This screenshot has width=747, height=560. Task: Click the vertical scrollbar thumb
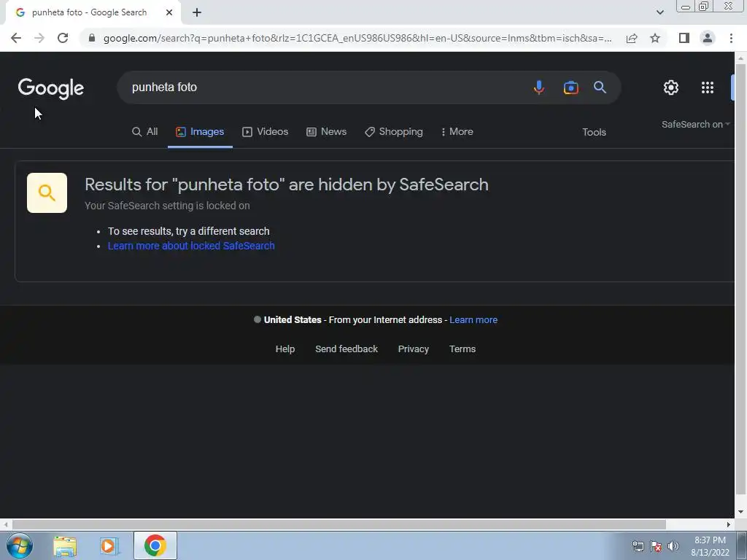740,279
